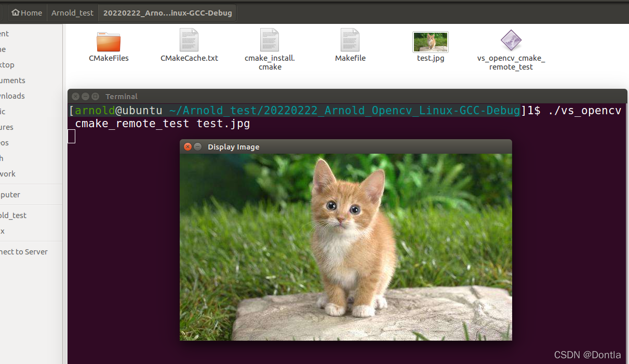Open the CMakeFiles folder

(109, 42)
